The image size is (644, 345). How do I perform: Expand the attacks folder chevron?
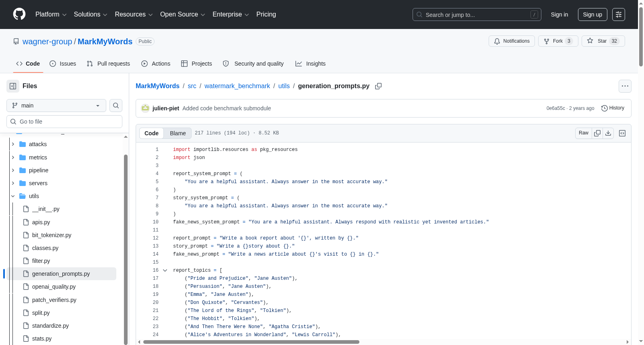click(13, 144)
